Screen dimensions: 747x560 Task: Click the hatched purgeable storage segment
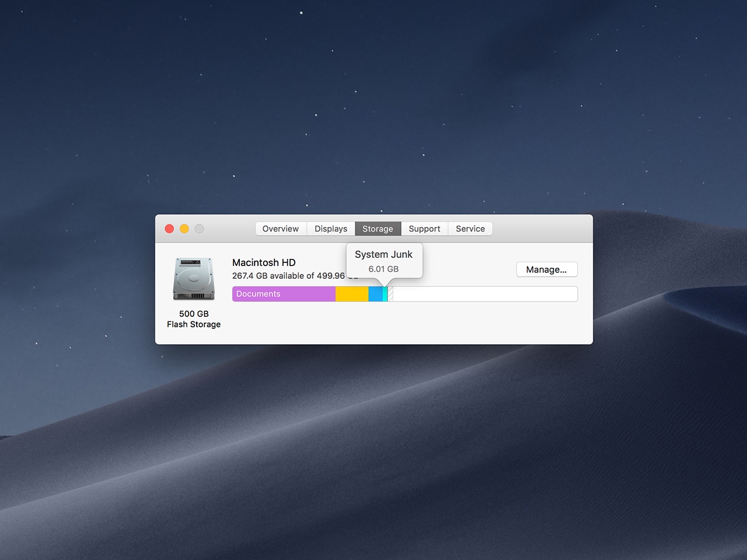(x=390, y=295)
